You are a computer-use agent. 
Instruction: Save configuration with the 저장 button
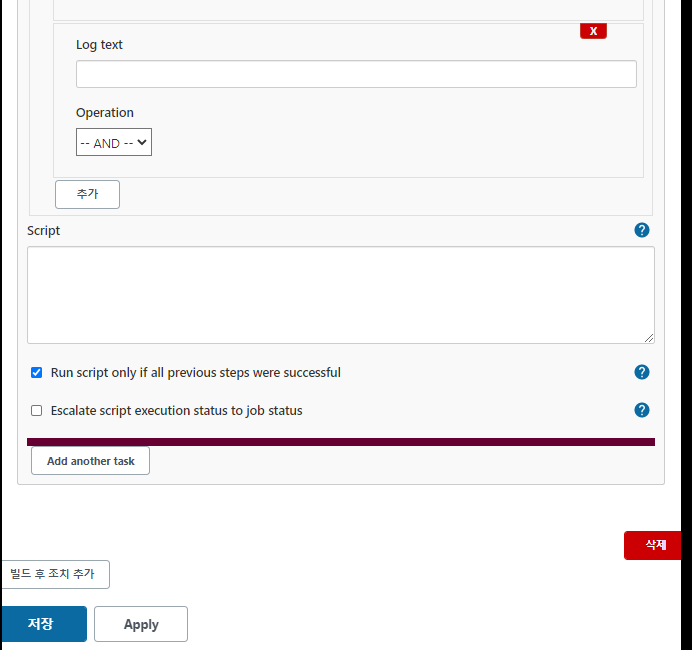[44, 624]
